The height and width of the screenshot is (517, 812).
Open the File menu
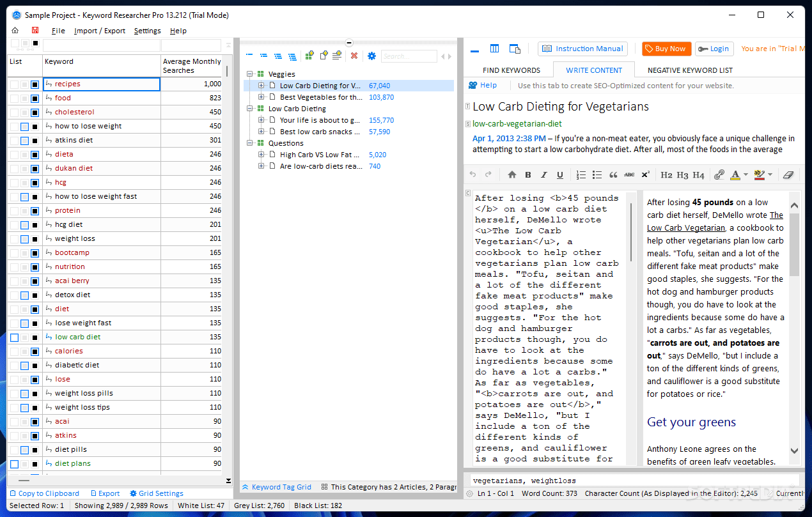click(x=58, y=31)
